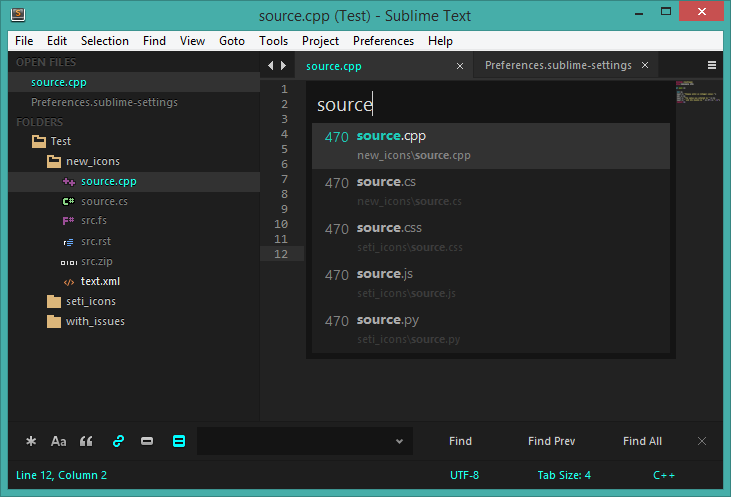Open the tab list hamburger menu

tap(712, 65)
